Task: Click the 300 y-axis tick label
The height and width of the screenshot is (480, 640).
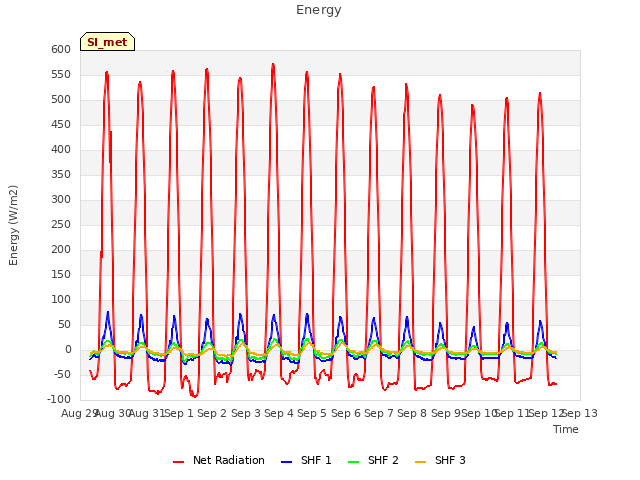Action: pos(61,200)
